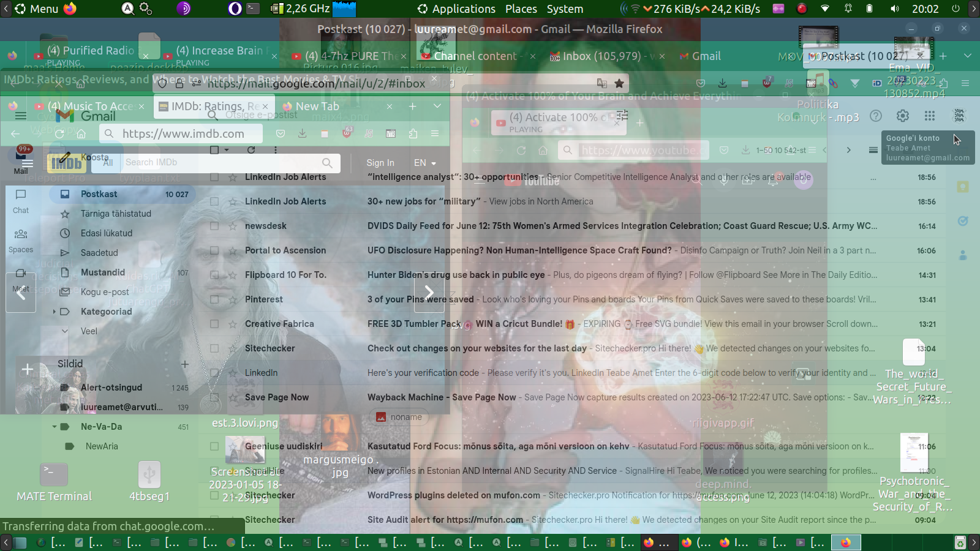Go to homepage in the IMDb Firefox window
The width and height of the screenshot is (980, 551).
pos(81,133)
